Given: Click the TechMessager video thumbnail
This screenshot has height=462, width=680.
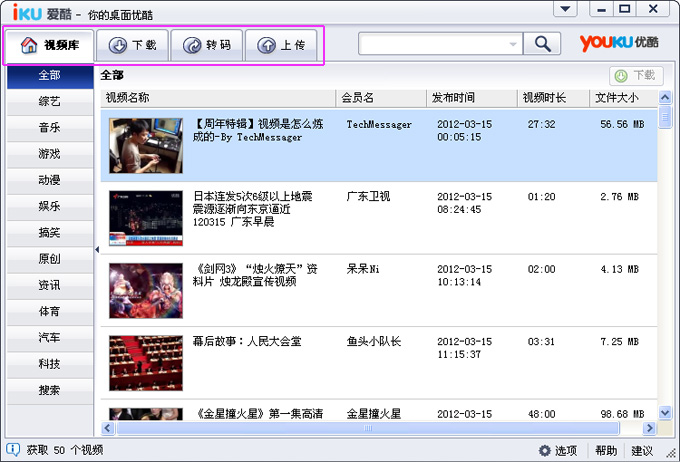Looking at the screenshot, I should (145, 146).
